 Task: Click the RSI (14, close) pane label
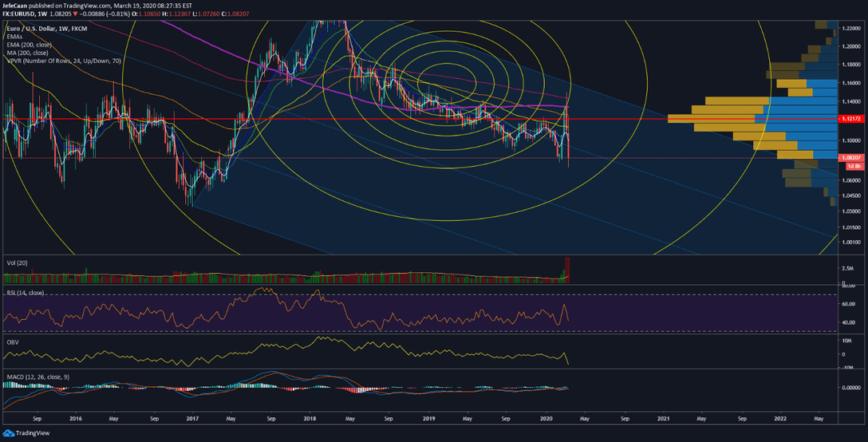pyautogui.click(x=25, y=293)
